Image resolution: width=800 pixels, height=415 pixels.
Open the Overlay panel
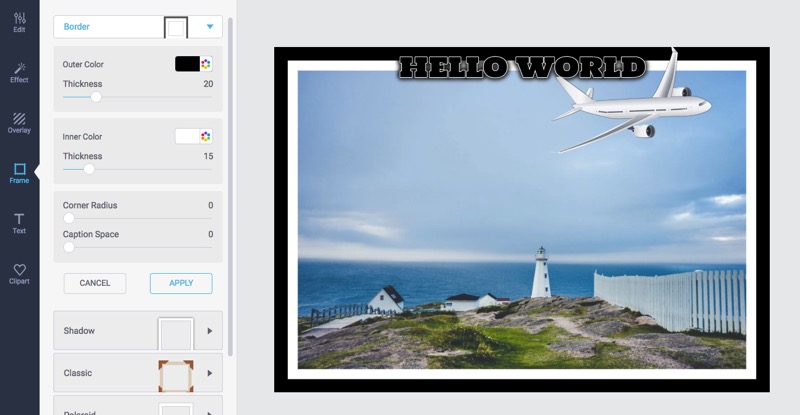point(19,124)
